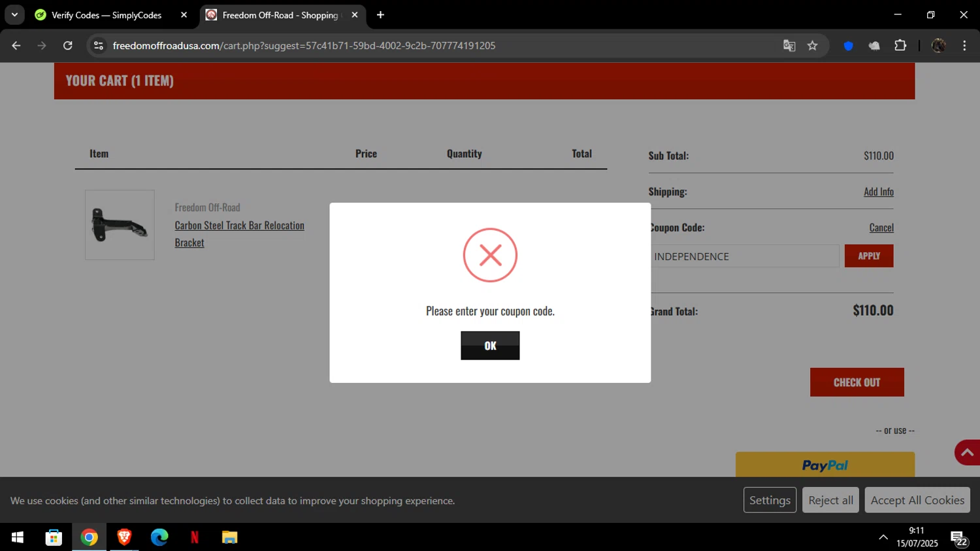
Task: Click the OK button in the dialog
Action: click(x=490, y=345)
